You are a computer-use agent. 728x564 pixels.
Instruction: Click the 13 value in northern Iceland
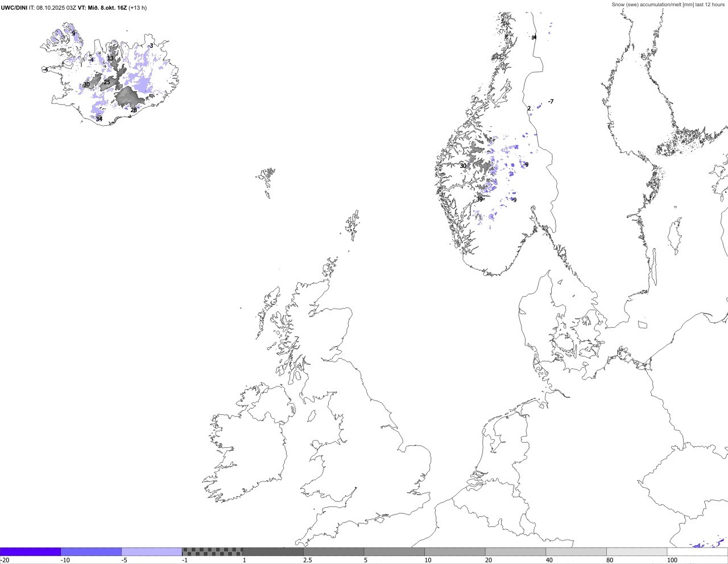click(110, 58)
